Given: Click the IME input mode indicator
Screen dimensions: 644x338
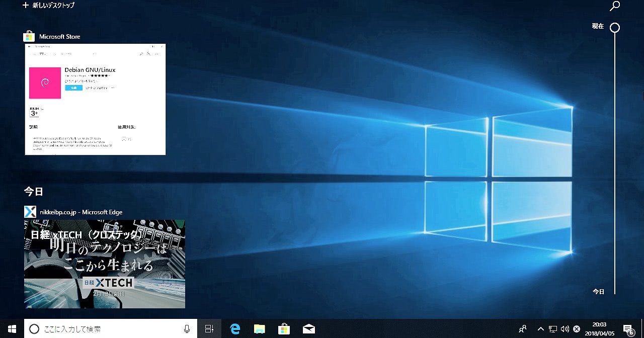Looking at the screenshot, I should point(577,329).
